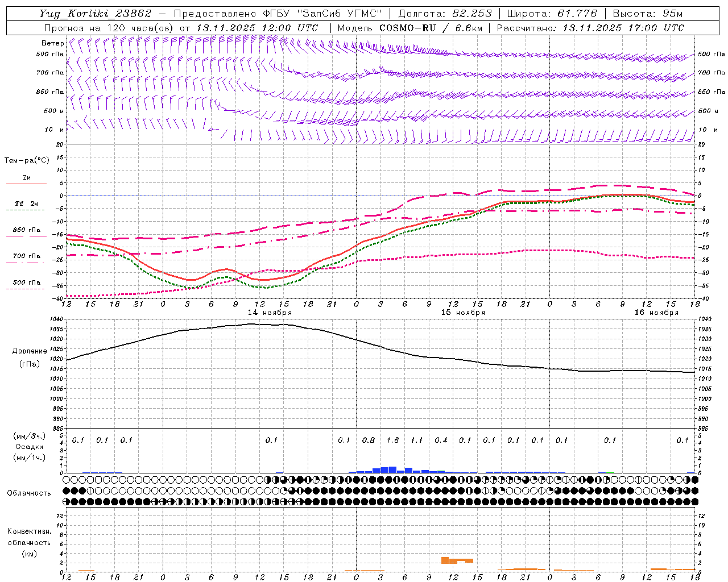The image size is (728, 582).
Task: Click the '16 ноября' date label
Action: (656, 313)
